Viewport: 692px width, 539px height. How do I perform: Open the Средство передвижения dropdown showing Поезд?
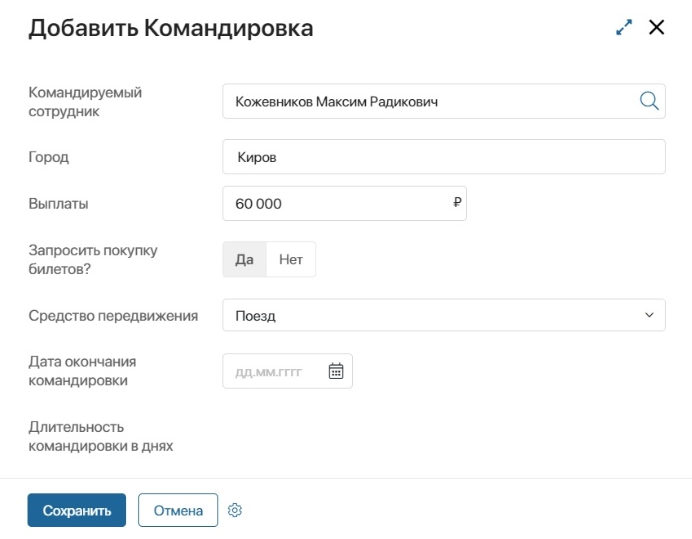pyautogui.click(x=430, y=315)
